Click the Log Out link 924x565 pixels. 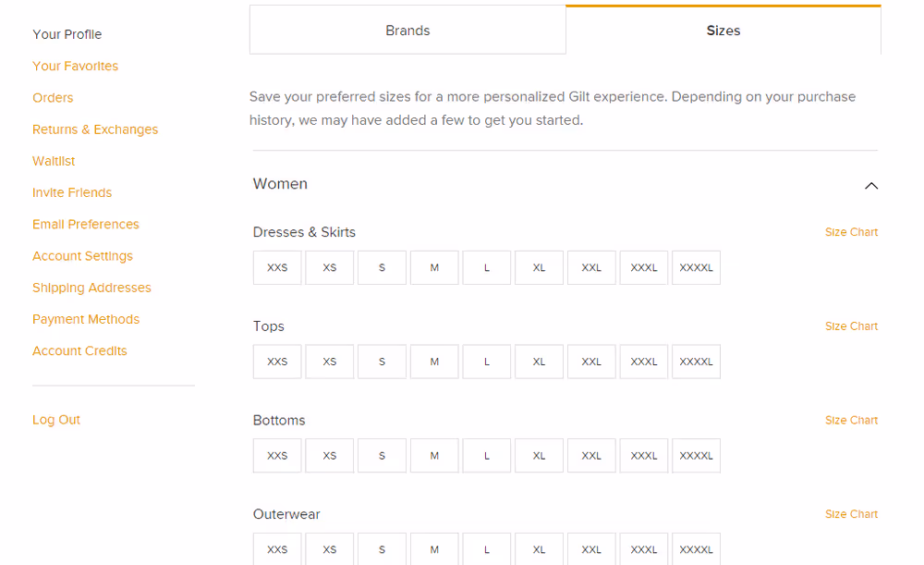point(56,420)
